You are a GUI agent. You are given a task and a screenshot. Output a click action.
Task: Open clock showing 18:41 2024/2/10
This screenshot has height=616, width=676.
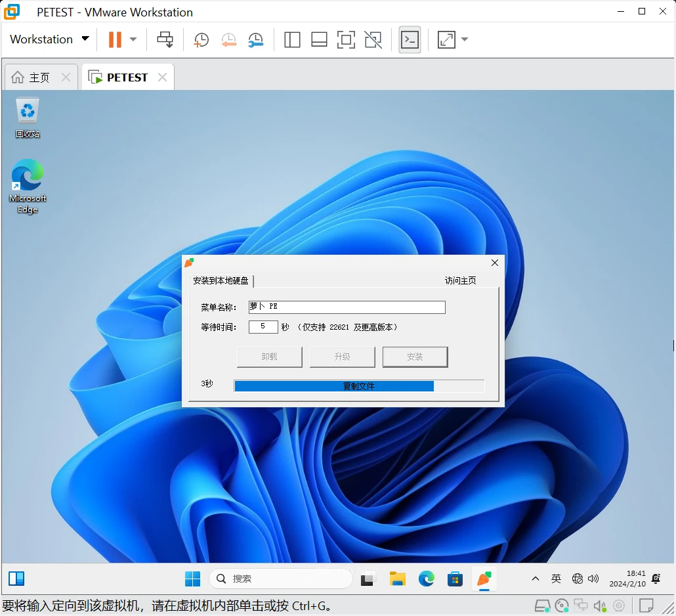[627, 579]
